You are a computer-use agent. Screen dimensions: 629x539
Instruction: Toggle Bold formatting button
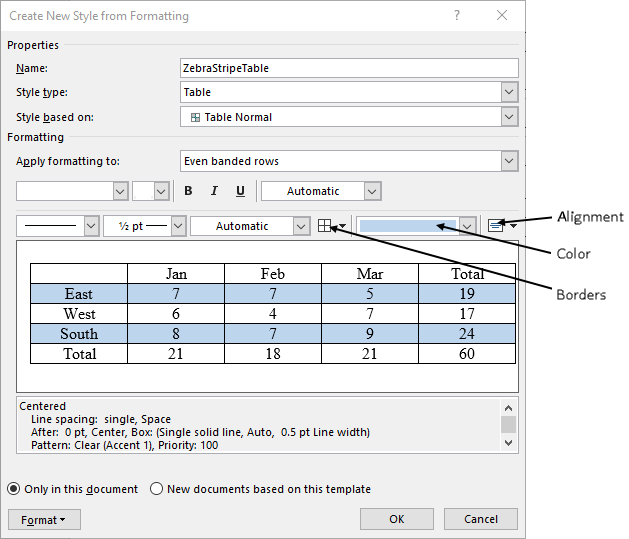pos(188,191)
